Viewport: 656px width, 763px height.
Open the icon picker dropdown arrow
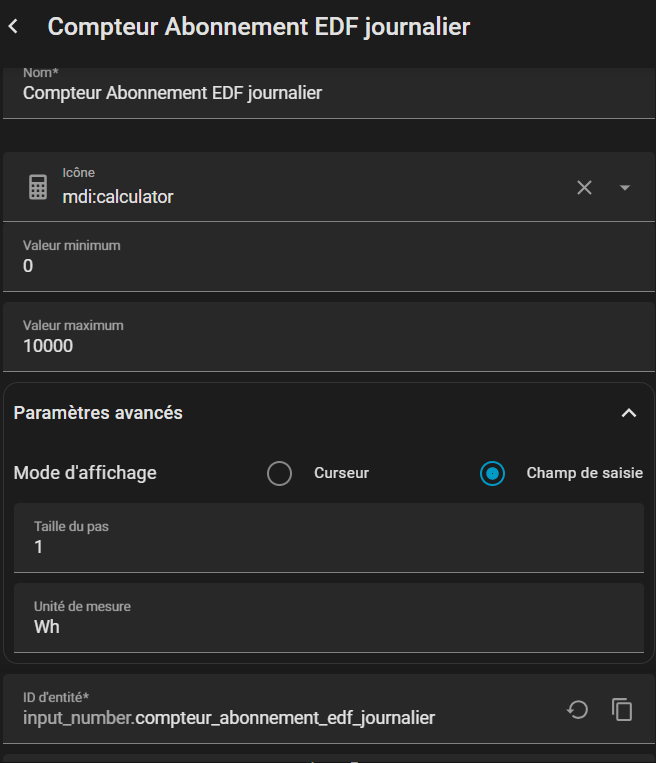625,187
